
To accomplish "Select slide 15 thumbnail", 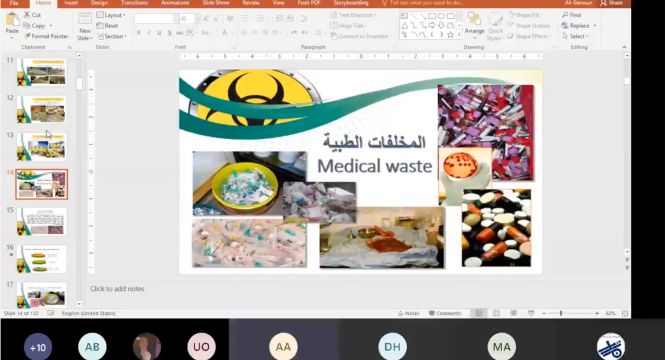I will [42, 221].
